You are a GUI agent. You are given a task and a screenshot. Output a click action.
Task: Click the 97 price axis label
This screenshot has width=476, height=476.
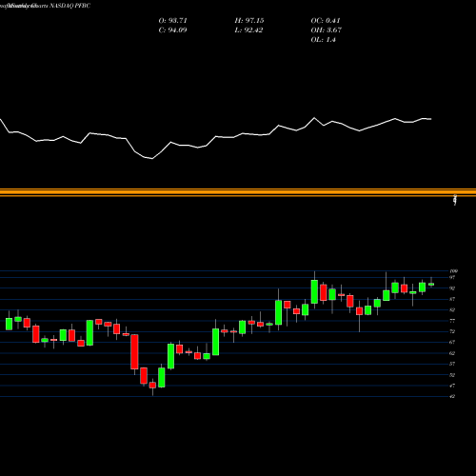coord(452,278)
